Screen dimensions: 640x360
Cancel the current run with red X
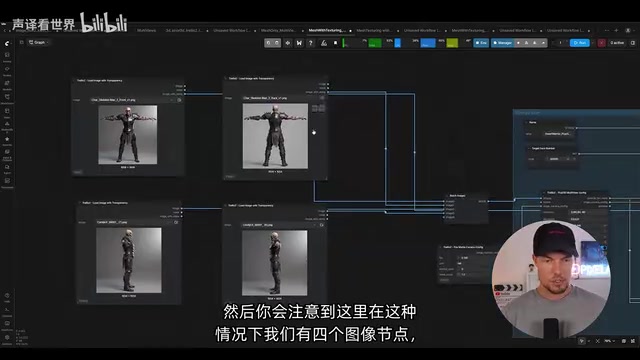(x=602, y=43)
